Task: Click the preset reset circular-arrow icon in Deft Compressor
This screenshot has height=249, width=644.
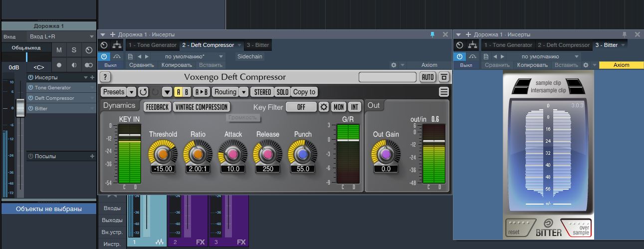Action: pyautogui.click(x=143, y=92)
